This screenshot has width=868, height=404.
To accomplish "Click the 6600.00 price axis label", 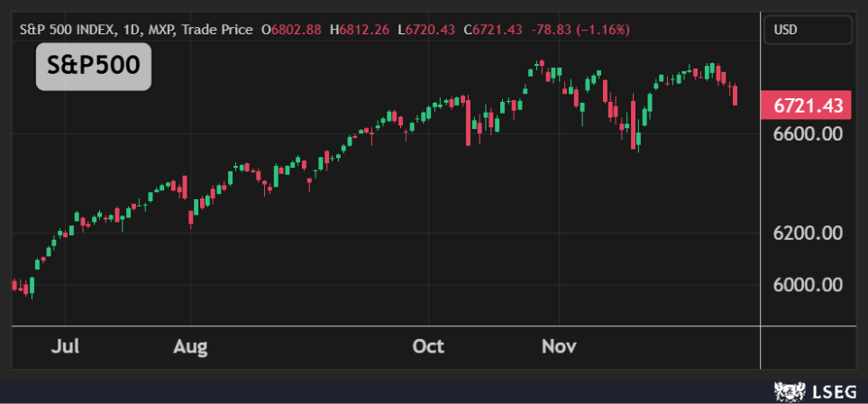I will [x=807, y=133].
